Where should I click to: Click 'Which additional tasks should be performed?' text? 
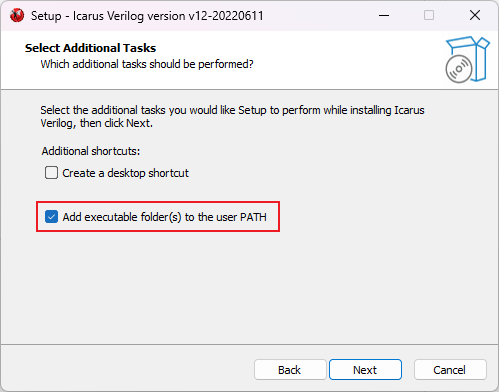147,64
